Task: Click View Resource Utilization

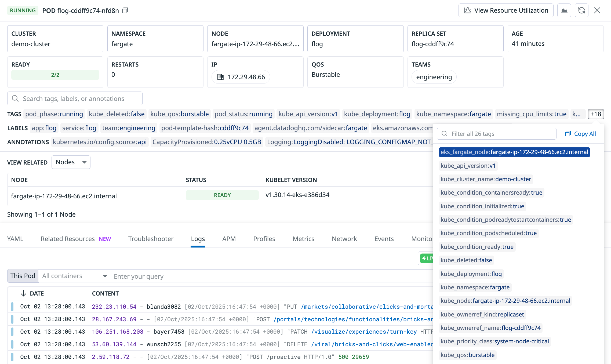Action: tap(506, 10)
